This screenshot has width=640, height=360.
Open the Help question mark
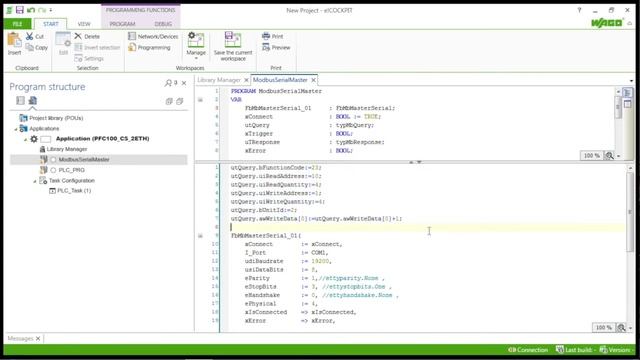[579, 10]
